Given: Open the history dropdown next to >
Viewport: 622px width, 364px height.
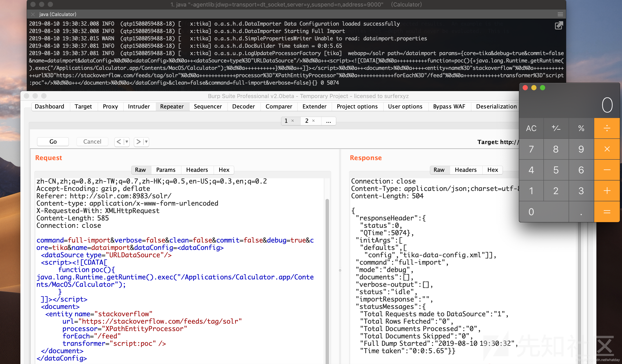Looking at the screenshot, I should [x=146, y=142].
